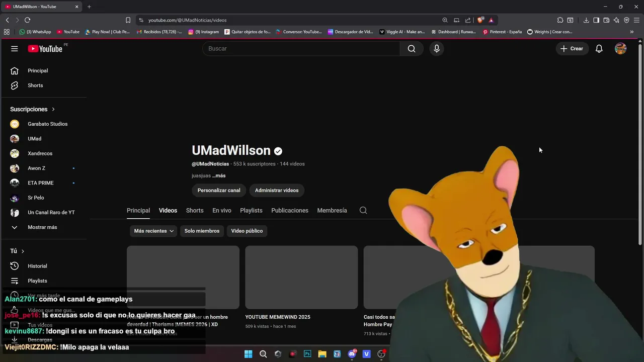Image resolution: width=644 pixels, height=362 pixels.
Task: Open the browser main menu
Action: pyautogui.click(x=636, y=20)
